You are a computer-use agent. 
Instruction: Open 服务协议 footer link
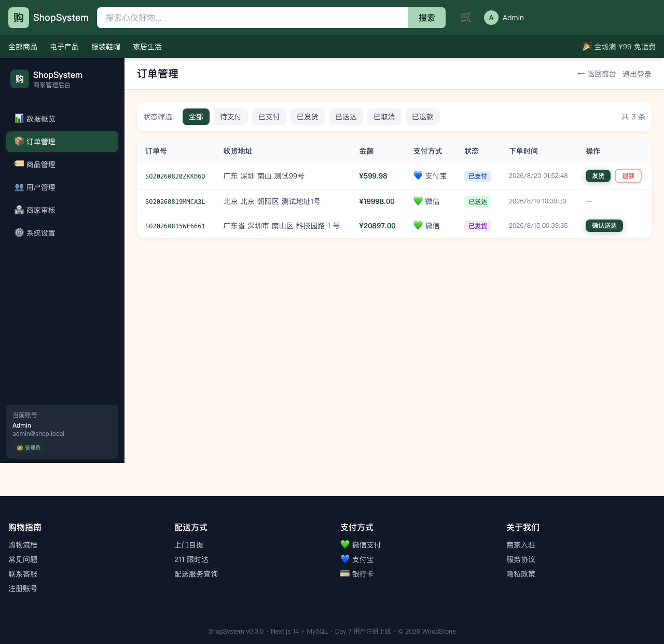[521, 559]
